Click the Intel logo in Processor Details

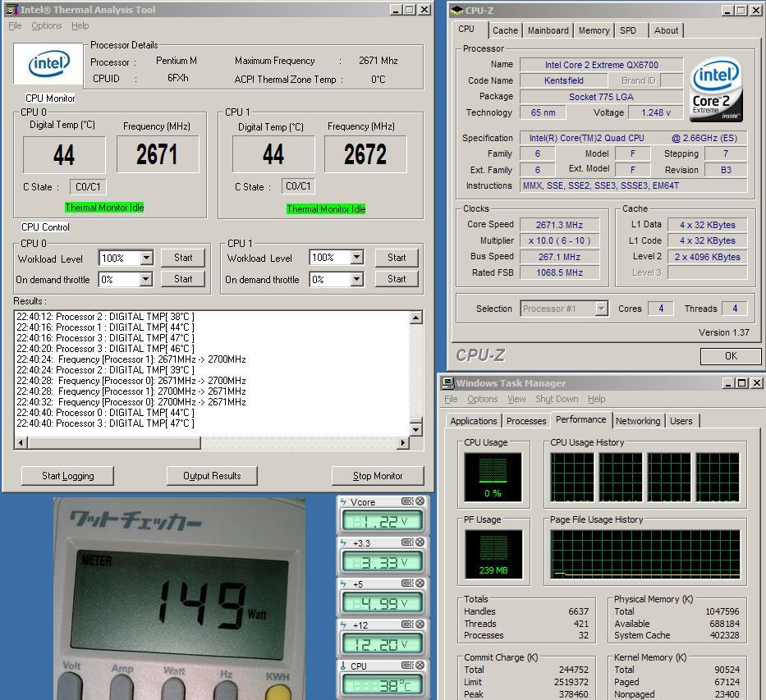(49, 64)
